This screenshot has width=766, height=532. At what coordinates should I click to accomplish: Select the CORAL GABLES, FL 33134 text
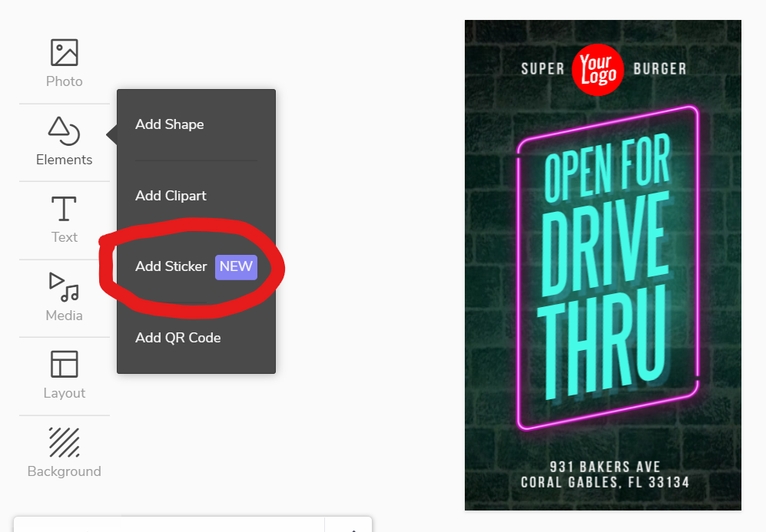605,483
